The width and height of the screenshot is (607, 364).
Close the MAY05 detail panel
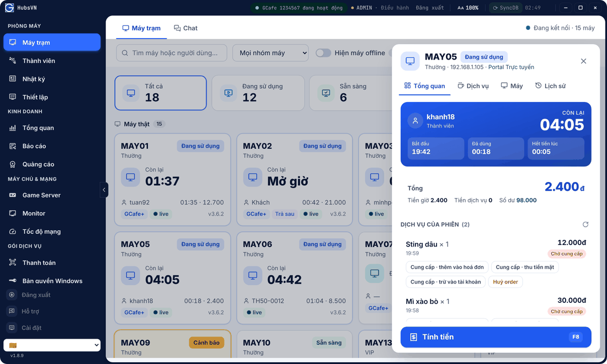pyautogui.click(x=583, y=61)
